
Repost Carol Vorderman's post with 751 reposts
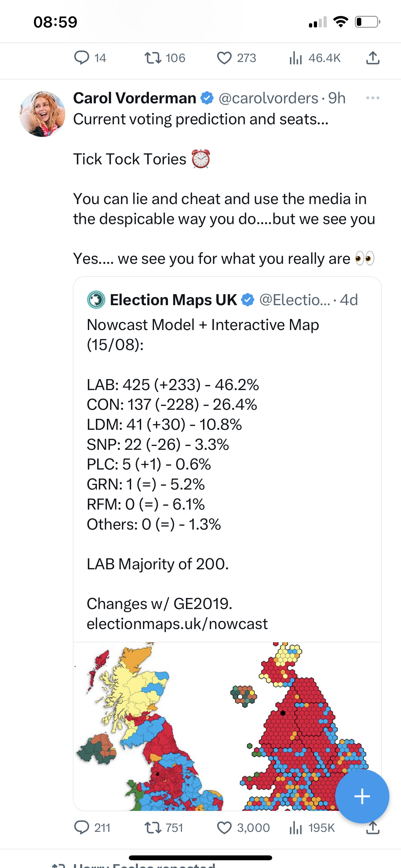[164, 828]
